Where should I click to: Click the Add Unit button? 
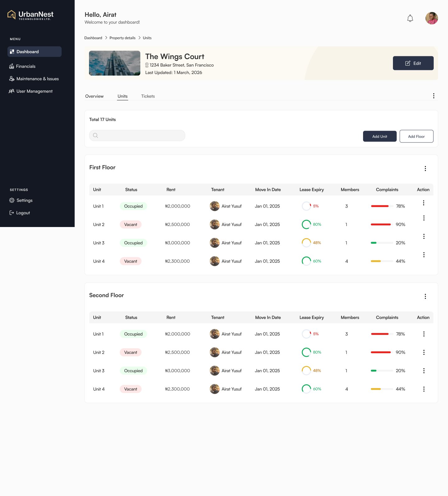pos(380,136)
